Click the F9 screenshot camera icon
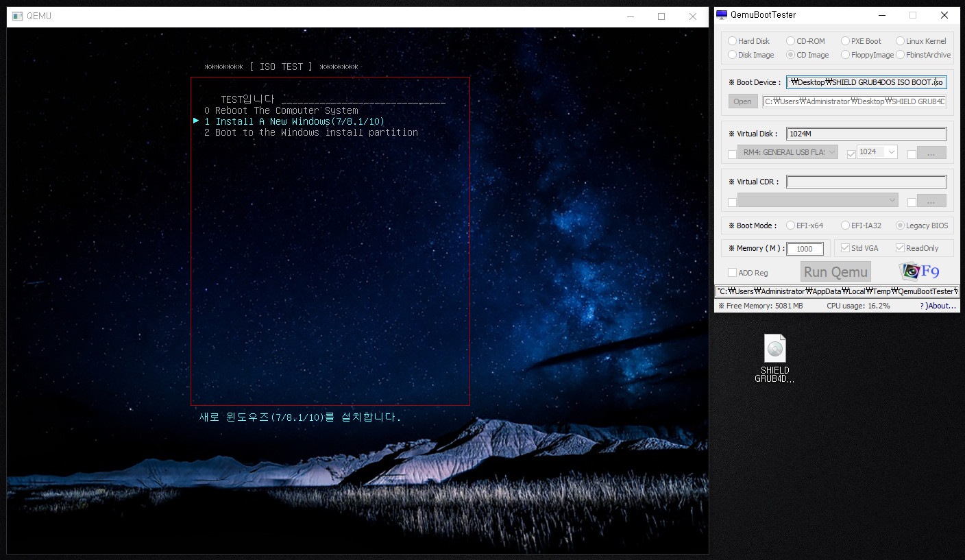Screen dimensions: 965x560 click(x=920, y=271)
